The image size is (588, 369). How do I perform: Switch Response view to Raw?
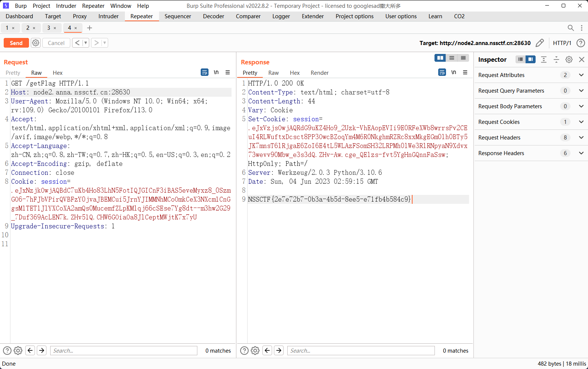point(274,73)
